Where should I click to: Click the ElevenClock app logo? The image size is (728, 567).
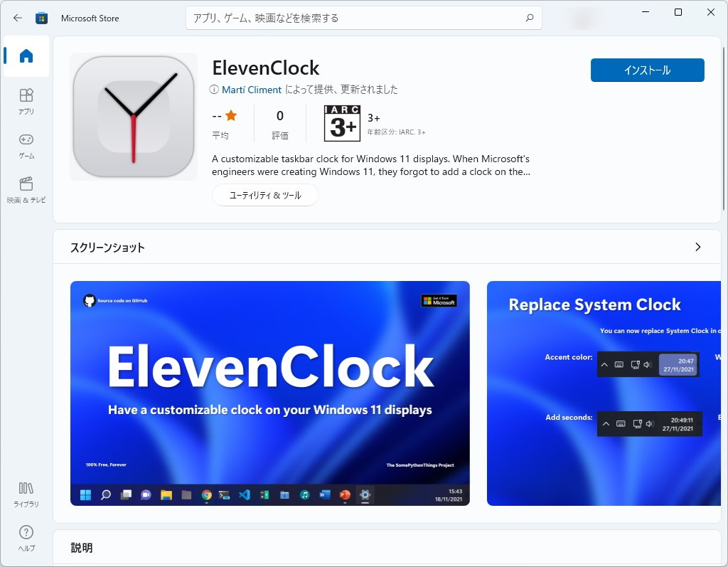pos(133,116)
